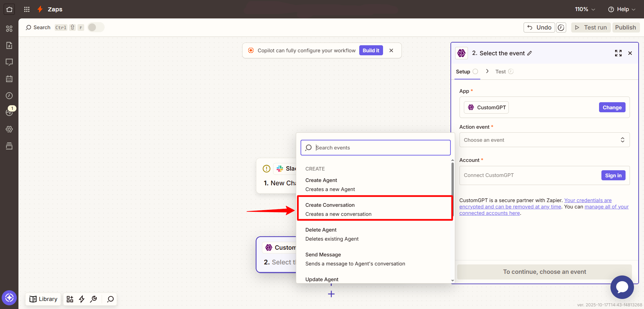
Task: Rename step via the pencil edit icon
Action: coord(530,53)
